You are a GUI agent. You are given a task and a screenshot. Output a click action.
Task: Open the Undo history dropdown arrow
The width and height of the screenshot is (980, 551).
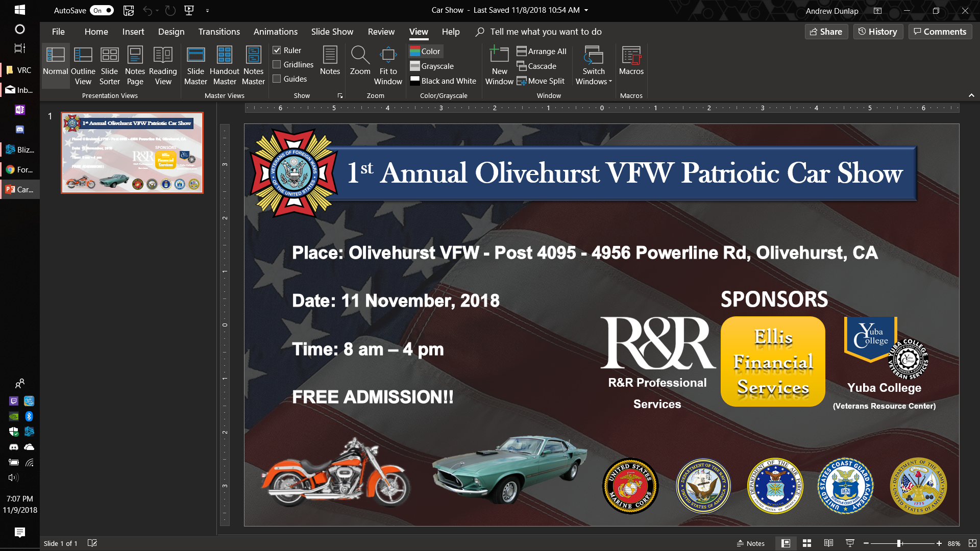pos(157,10)
